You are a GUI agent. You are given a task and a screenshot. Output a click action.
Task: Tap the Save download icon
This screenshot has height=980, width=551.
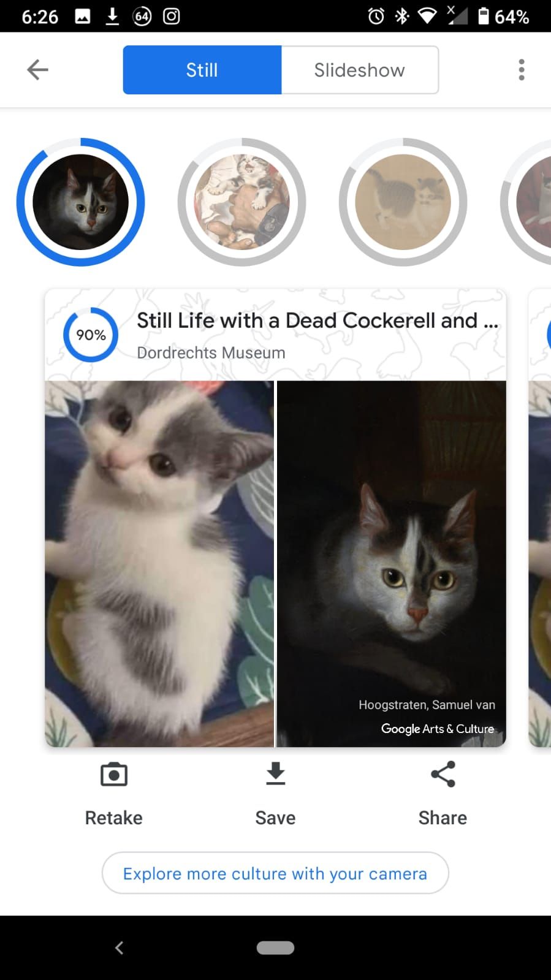click(x=276, y=774)
